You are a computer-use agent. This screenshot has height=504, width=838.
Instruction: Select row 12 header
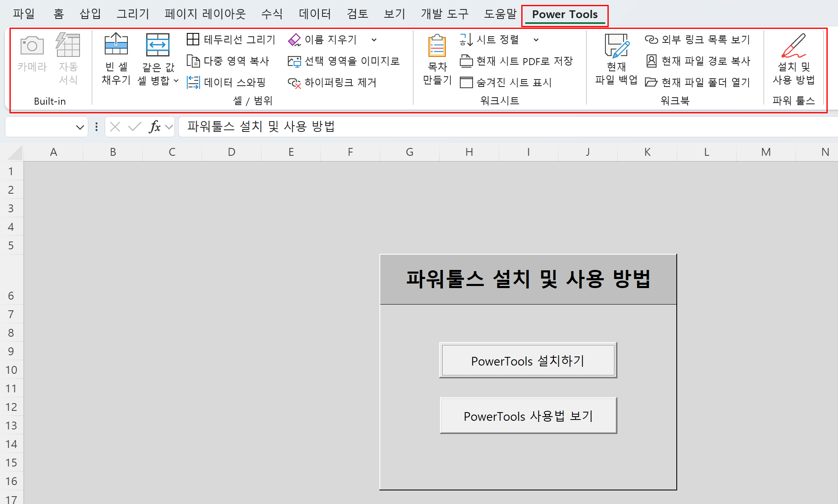click(11, 407)
